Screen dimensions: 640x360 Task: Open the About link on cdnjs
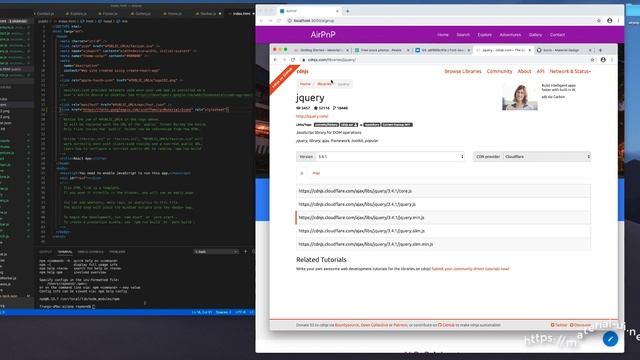tap(524, 71)
